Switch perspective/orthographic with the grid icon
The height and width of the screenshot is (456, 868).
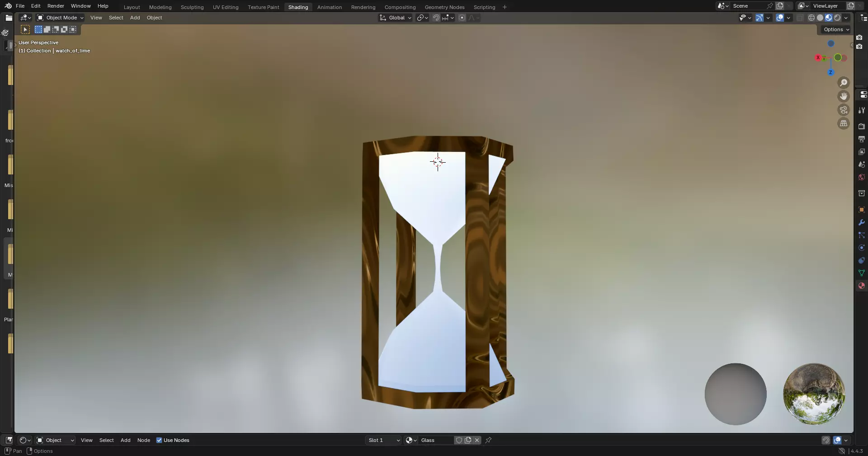pos(844,123)
